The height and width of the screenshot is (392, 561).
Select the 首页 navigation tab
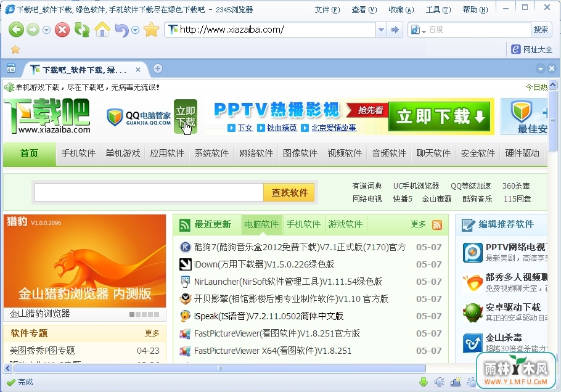pos(30,153)
